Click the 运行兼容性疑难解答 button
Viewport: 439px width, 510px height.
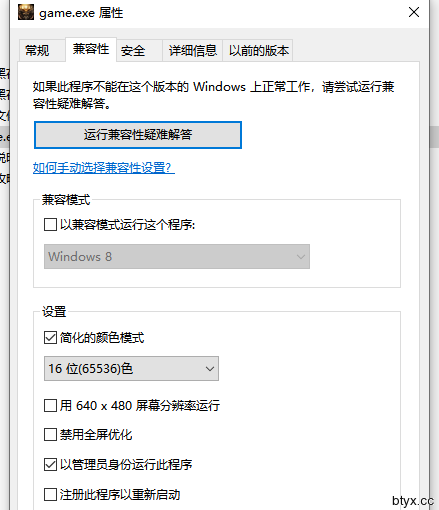tap(138, 135)
